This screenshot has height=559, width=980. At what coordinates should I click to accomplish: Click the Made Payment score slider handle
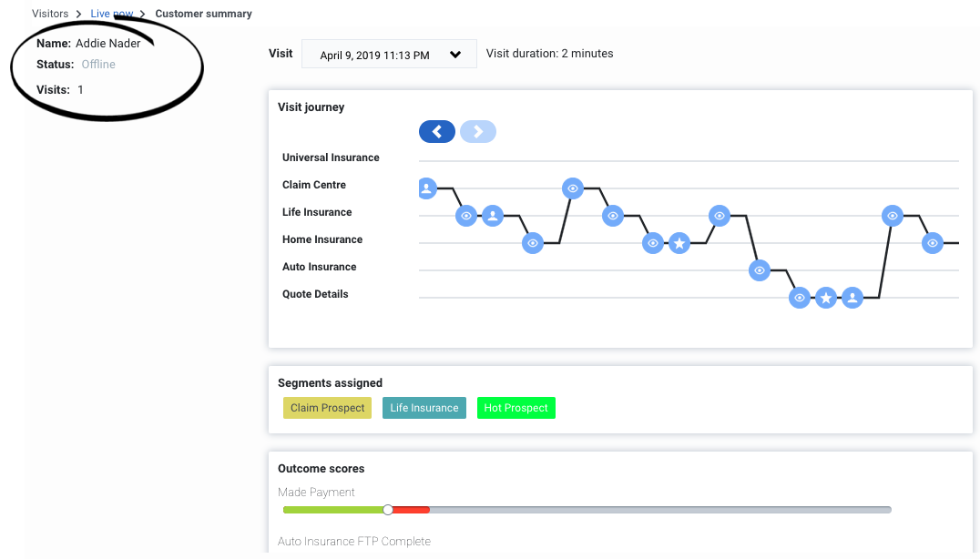click(x=388, y=510)
